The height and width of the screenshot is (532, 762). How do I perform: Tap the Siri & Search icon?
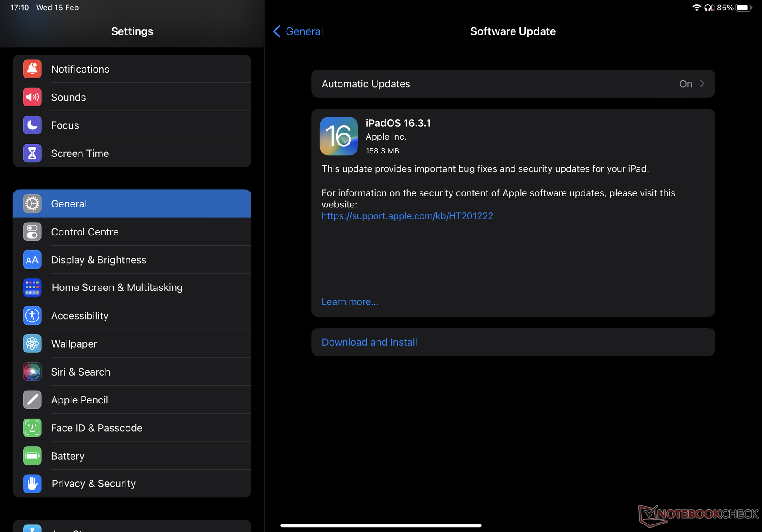[x=32, y=372]
